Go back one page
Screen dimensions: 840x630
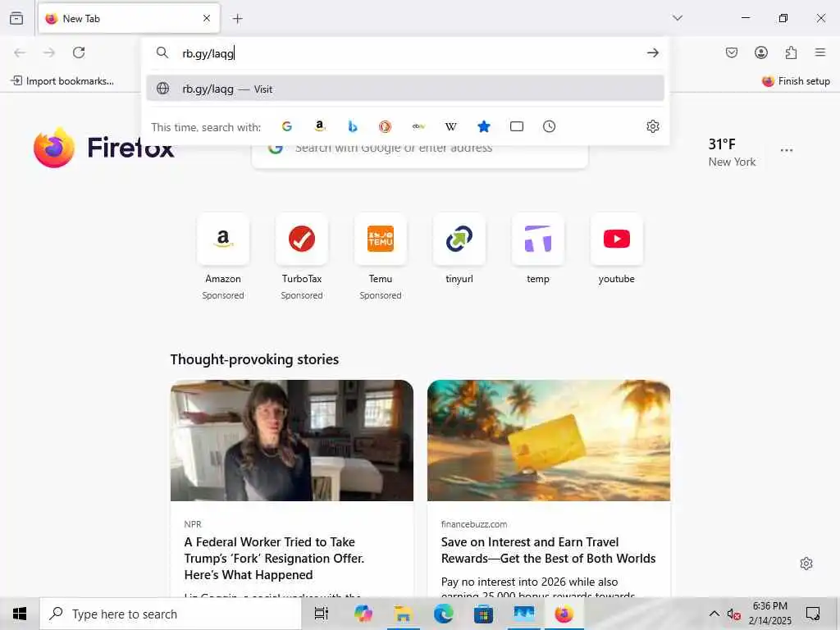point(20,52)
